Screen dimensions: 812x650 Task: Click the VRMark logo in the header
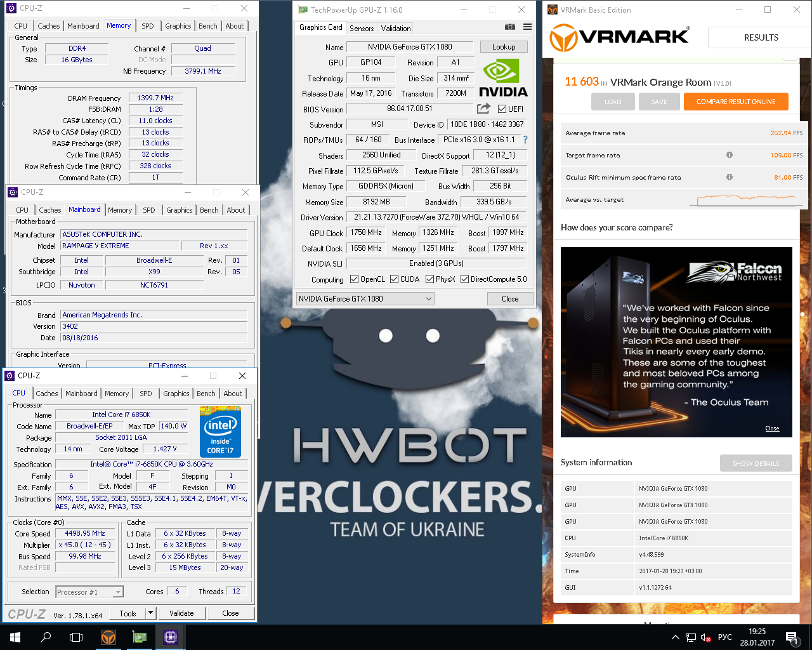619,37
